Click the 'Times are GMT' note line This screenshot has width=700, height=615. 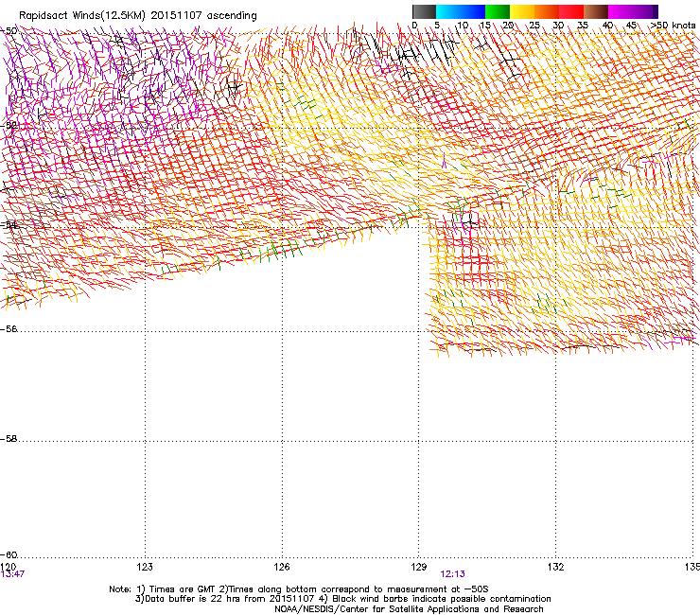click(x=299, y=589)
